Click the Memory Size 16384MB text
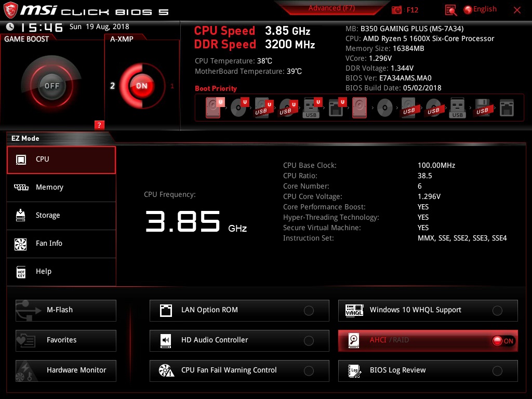 (385, 48)
